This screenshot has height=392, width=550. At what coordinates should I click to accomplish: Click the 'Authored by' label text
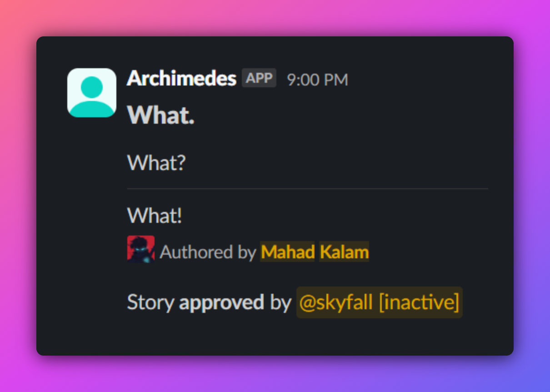click(208, 252)
